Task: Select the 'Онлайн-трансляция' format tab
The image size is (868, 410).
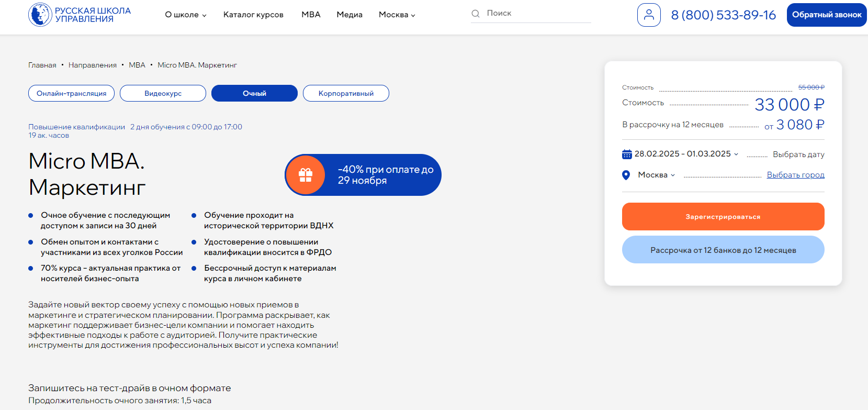Action: tap(71, 93)
